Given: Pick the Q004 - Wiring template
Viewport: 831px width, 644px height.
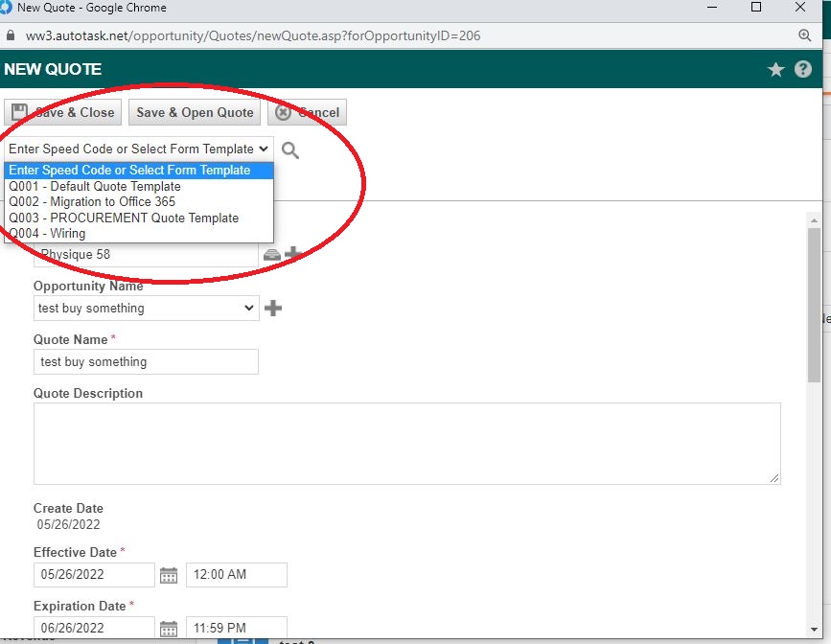Looking at the screenshot, I should pyautogui.click(x=47, y=233).
